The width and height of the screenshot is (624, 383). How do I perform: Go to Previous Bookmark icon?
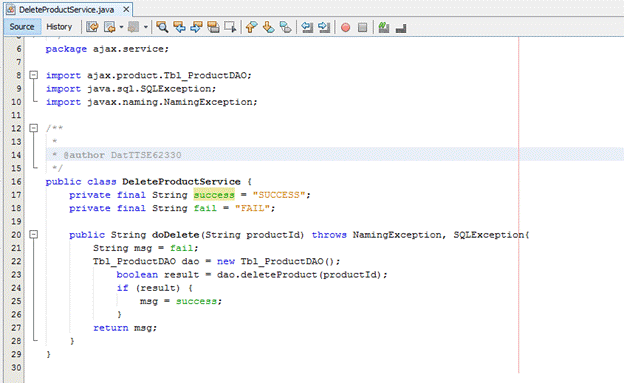(251, 27)
